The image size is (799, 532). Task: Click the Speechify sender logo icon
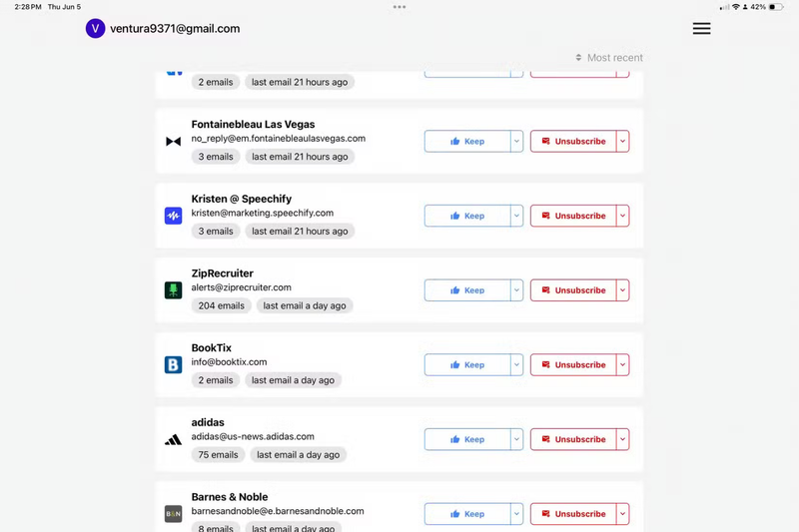pos(173,216)
